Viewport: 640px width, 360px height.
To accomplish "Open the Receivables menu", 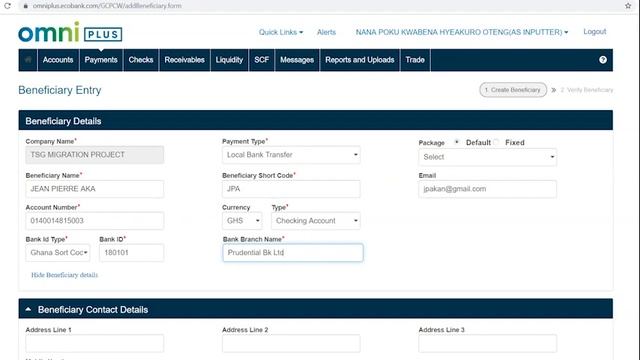I will click(x=184, y=60).
